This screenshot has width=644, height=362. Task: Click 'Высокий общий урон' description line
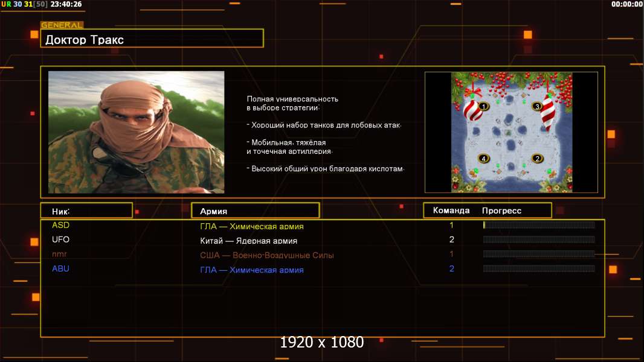coord(326,168)
